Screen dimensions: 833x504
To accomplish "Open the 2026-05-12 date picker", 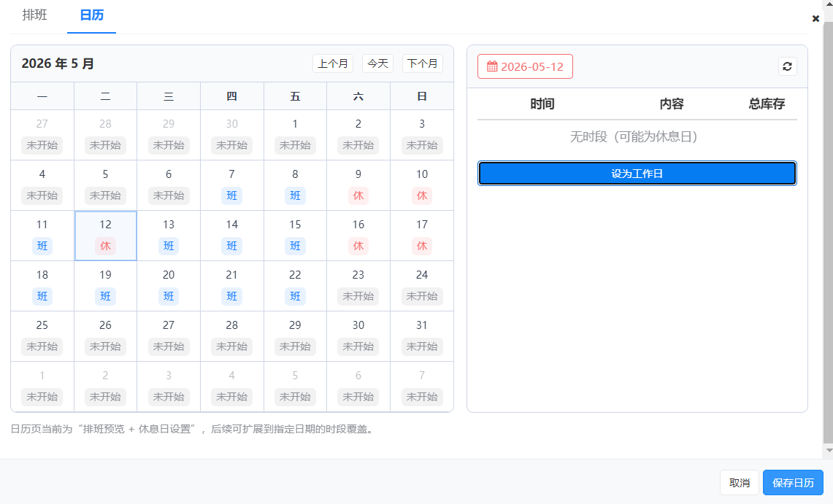I will 525,66.
